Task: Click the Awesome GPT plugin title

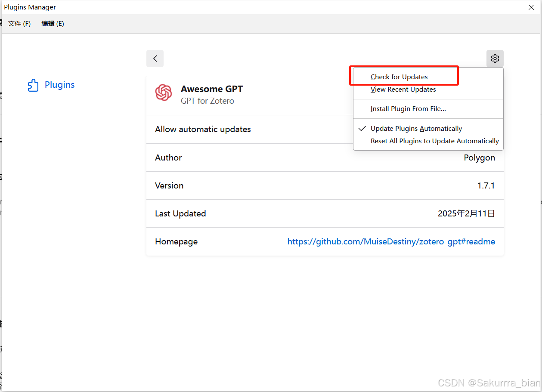Action: (x=211, y=89)
